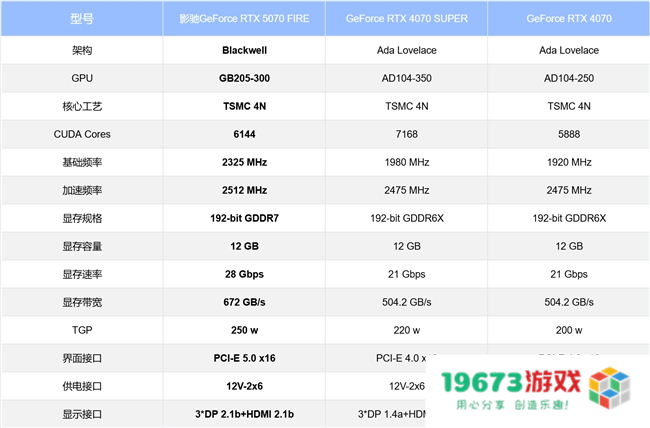This screenshot has height=428, width=650.
Task: Click the bold '12V-2x6' cell
Action: (x=244, y=386)
